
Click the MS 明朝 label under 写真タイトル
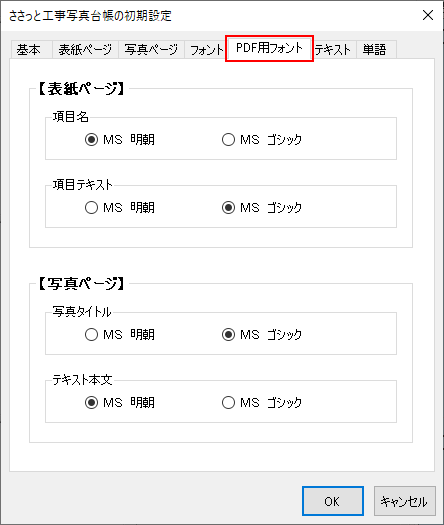coord(129,334)
